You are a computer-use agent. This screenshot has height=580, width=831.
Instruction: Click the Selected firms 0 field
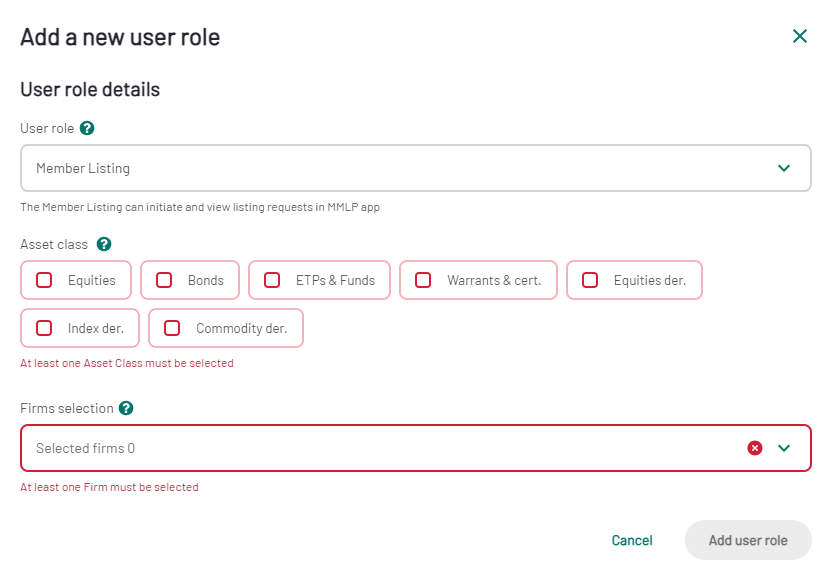(x=416, y=448)
